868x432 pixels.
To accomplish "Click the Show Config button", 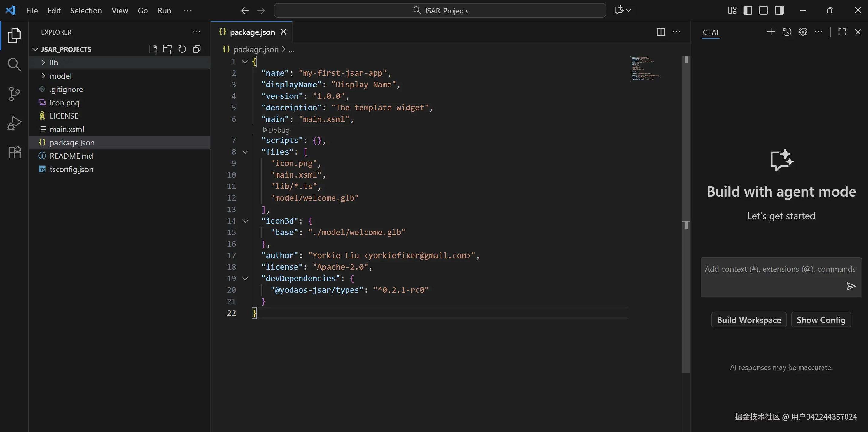I will tap(821, 320).
